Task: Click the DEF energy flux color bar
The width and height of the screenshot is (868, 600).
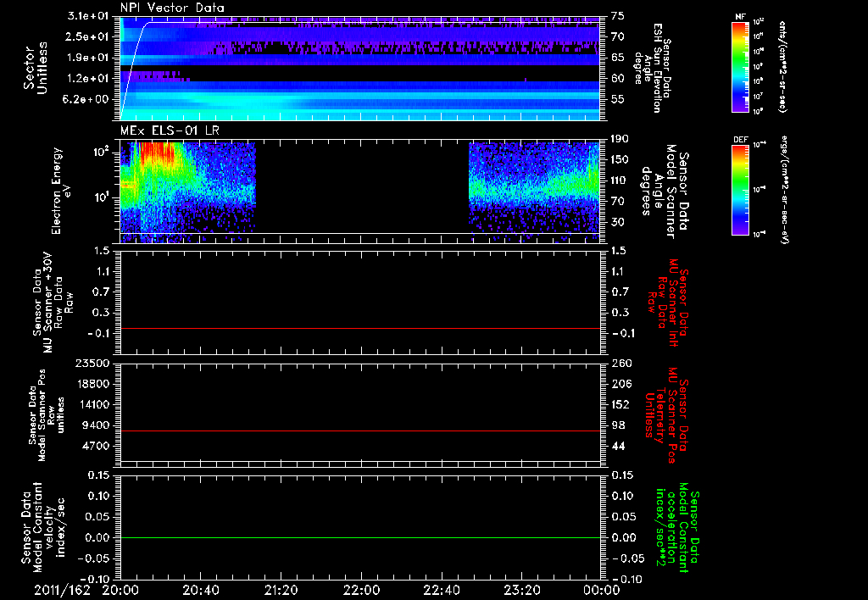Action: 740,190
